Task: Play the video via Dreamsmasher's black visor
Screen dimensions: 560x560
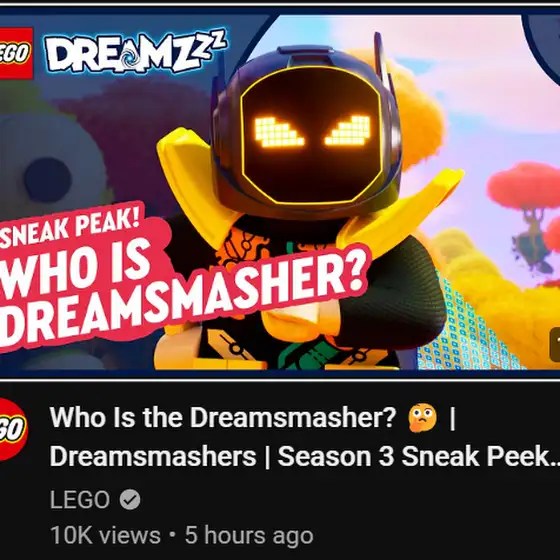Action: tap(311, 138)
